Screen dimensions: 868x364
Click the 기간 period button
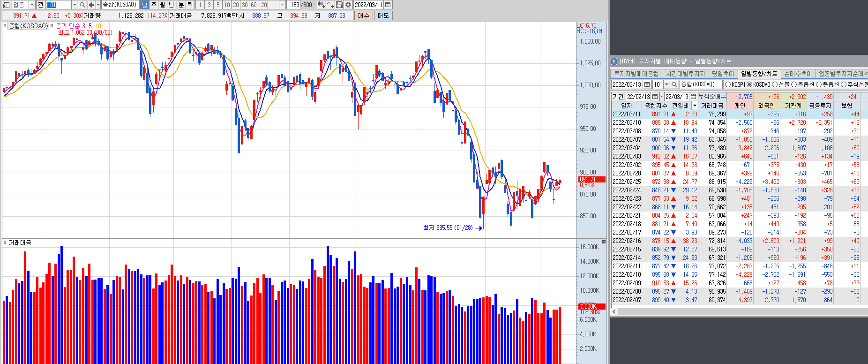pos(618,97)
